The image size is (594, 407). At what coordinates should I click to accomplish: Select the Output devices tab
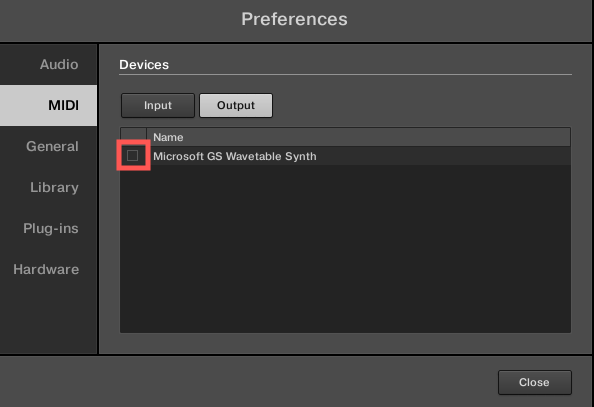coord(236,105)
